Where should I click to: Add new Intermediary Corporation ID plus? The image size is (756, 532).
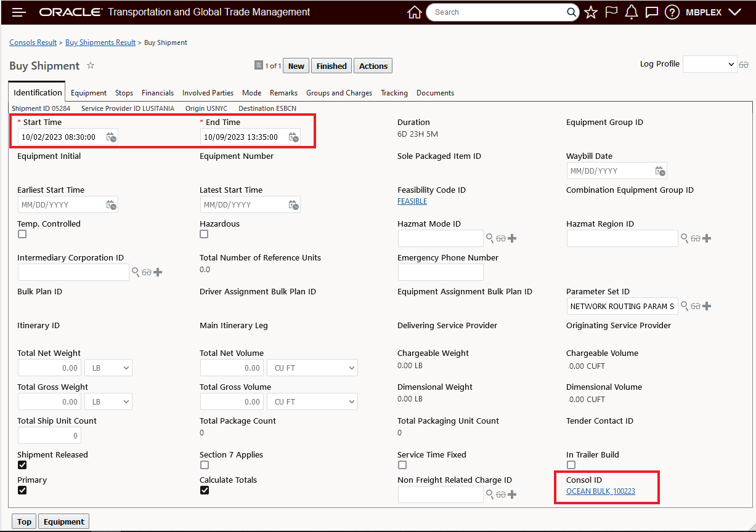click(x=158, y=272)
